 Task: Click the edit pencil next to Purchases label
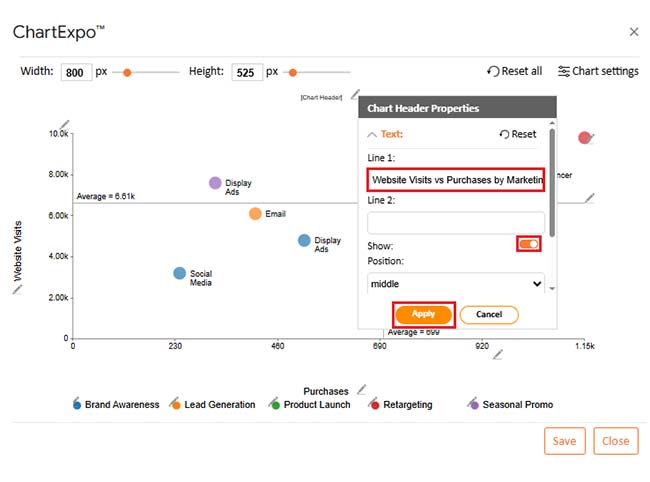pyautogui.click(x=361, y=390)
